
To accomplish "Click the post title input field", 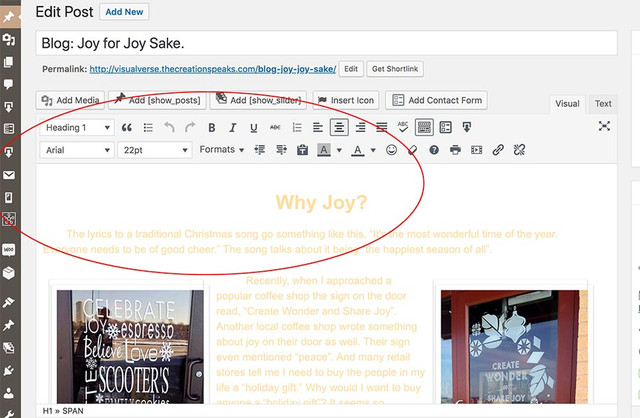I will coord(327,43).
